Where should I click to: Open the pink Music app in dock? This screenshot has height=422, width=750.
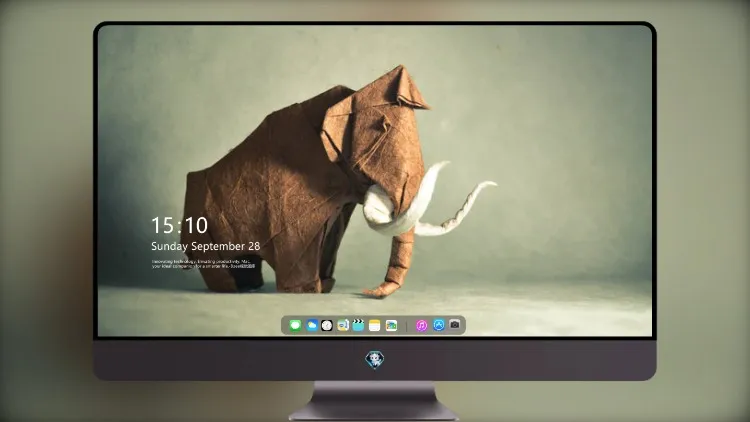(x=421, y=326)
